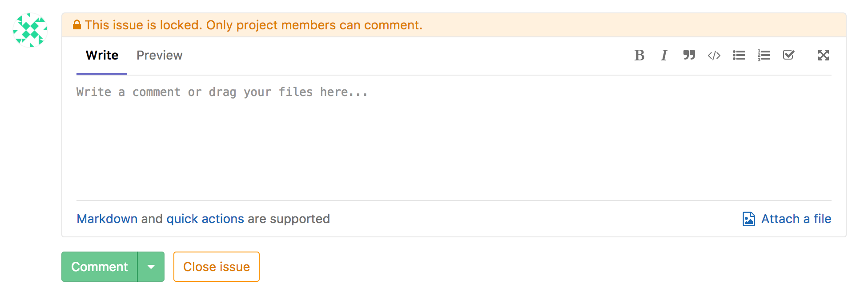Go fullscreen in the comment editor
The image size is (868, 304).
pos(824,55)
